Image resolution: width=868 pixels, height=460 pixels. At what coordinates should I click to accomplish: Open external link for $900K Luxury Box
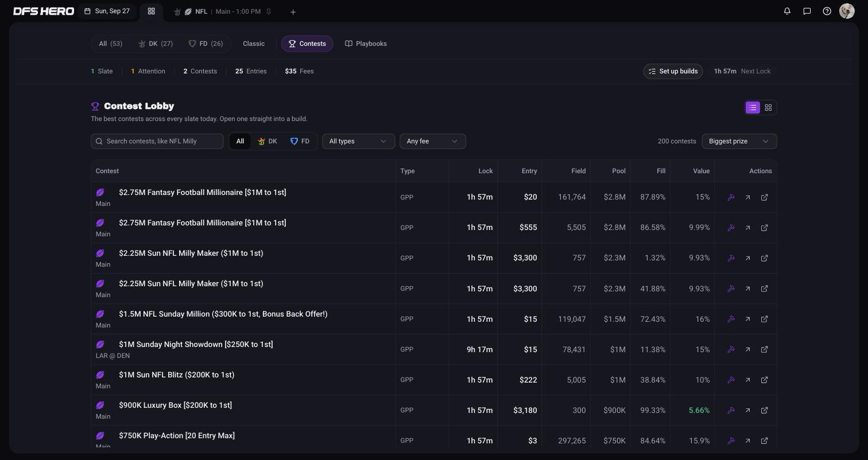pos(764,410)
